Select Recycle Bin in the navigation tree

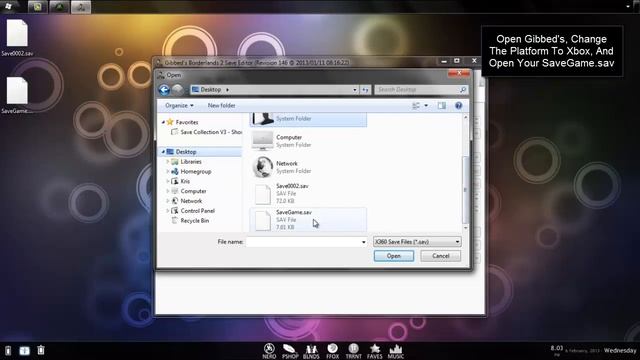tap(195, 220)
